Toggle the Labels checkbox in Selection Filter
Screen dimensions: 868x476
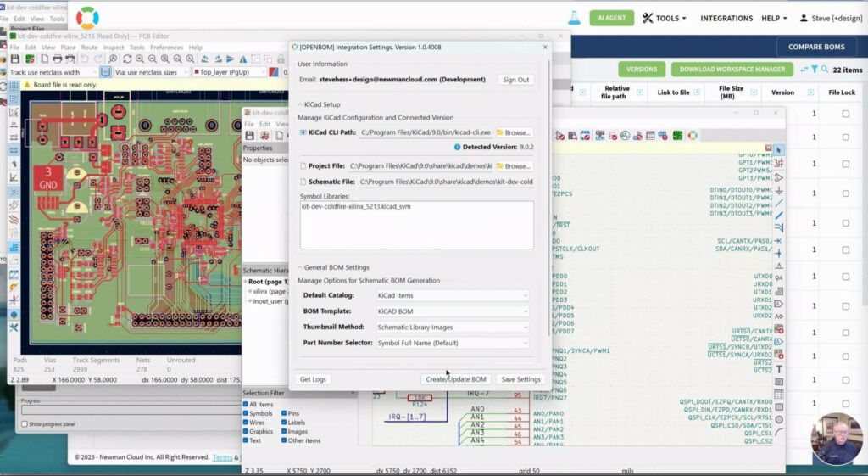click(x=284, y=423)
